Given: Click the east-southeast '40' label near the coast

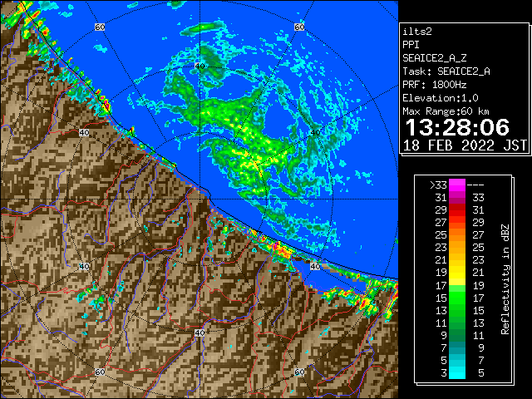Looking at the screenshot, I should (316, 266).
